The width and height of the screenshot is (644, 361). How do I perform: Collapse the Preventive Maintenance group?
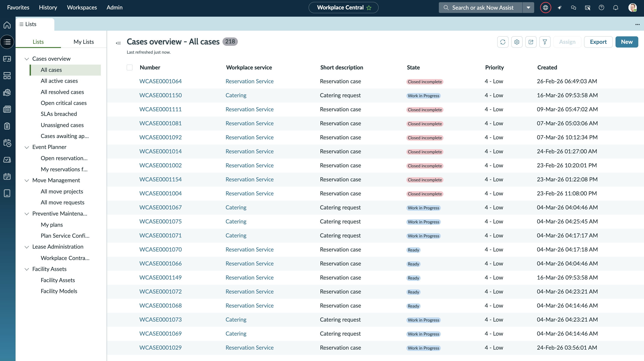point(27,214)
